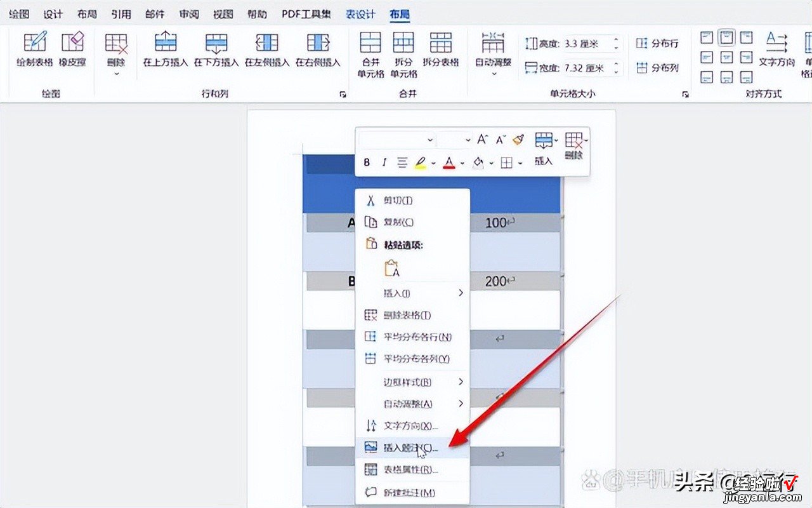Apply cell shading paint bucket
The image size is (812, 508).
pyautogui.click(x=478, y=163)
